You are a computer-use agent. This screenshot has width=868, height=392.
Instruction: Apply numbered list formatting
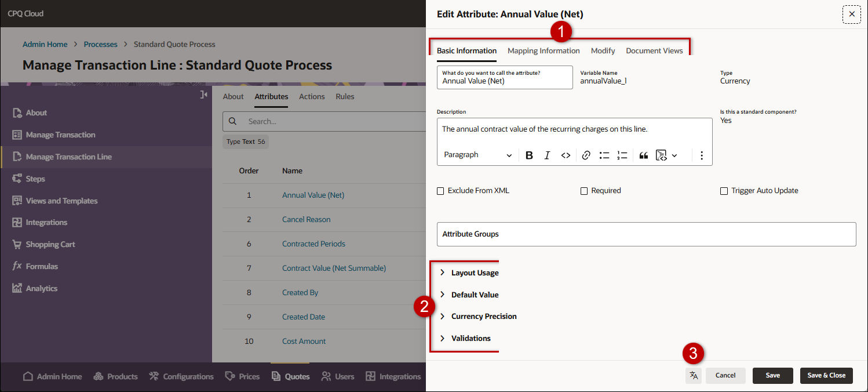[x=622, y=155]
